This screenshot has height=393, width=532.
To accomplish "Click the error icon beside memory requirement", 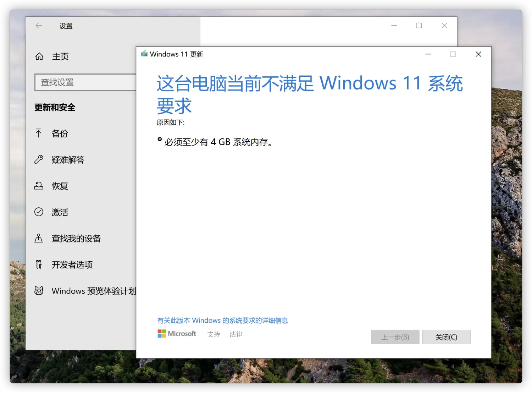I will pos(160,139).
